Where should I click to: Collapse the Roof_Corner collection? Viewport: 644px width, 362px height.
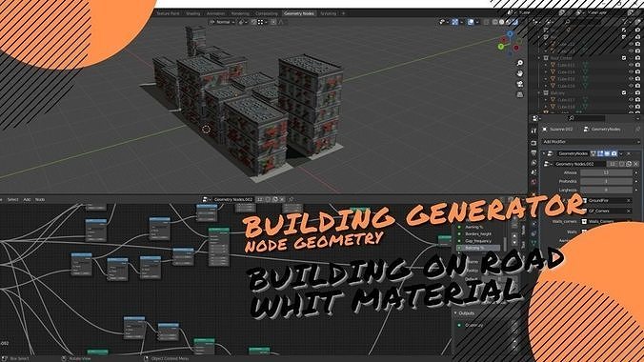[539, 58]
